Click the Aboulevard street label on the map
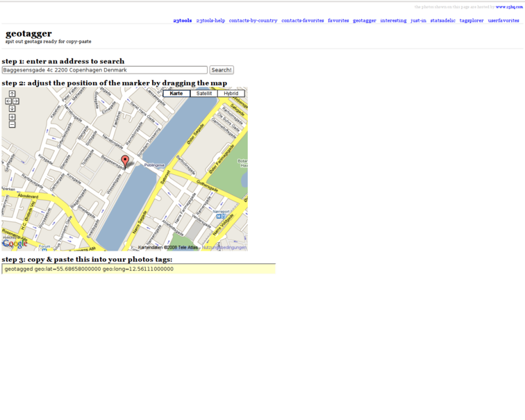This screenshot has height=420, width=525. (28, 196)
